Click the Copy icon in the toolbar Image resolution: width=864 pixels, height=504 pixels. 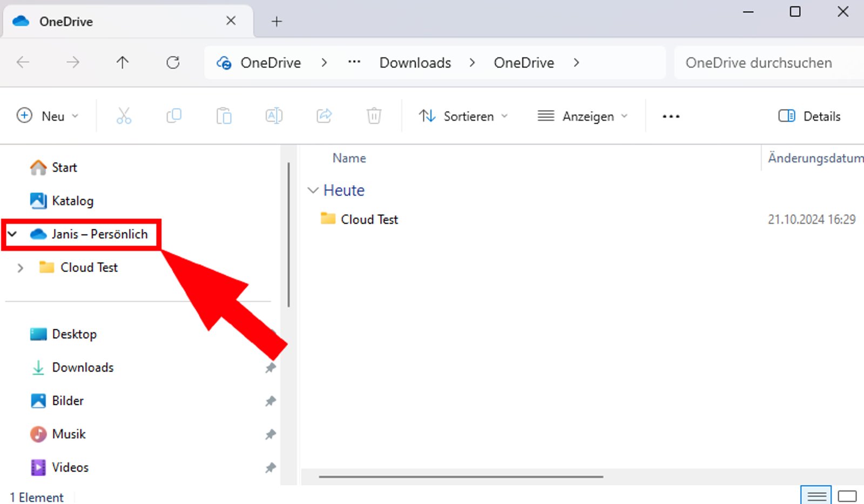pos(173,115)
